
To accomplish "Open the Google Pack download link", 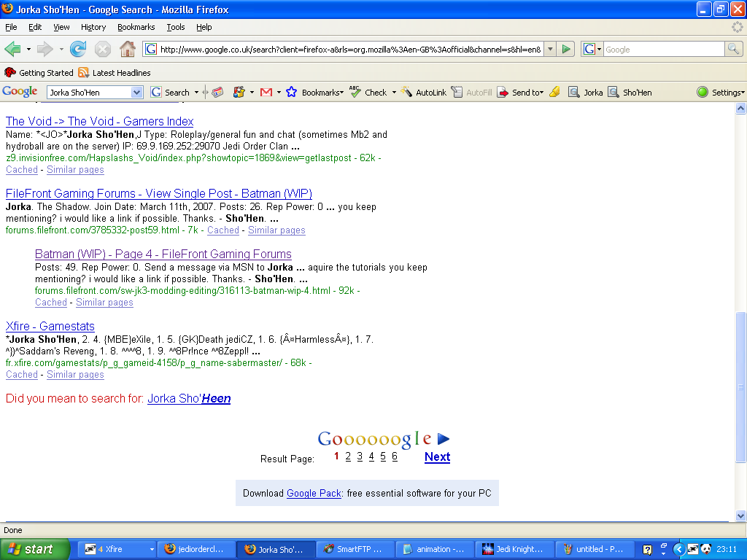I will pyautogui.click(x=314, y=494).
